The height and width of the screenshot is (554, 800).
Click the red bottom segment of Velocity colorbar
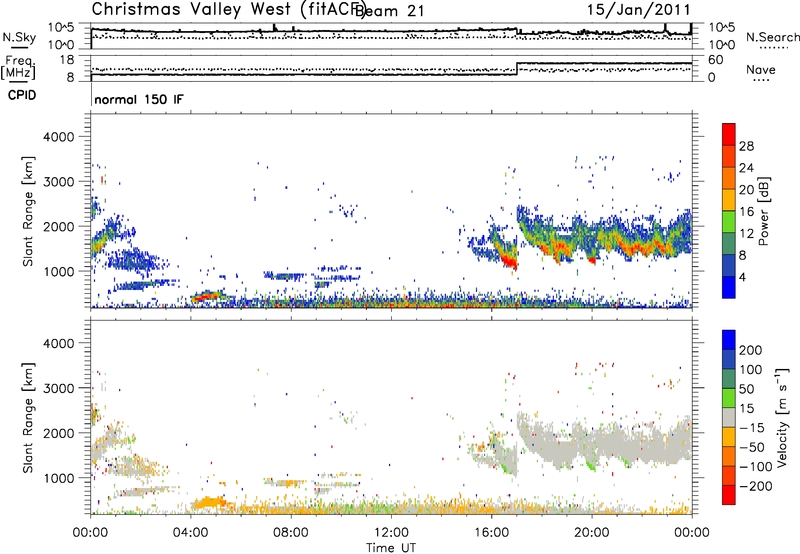[x=729, y=495]
